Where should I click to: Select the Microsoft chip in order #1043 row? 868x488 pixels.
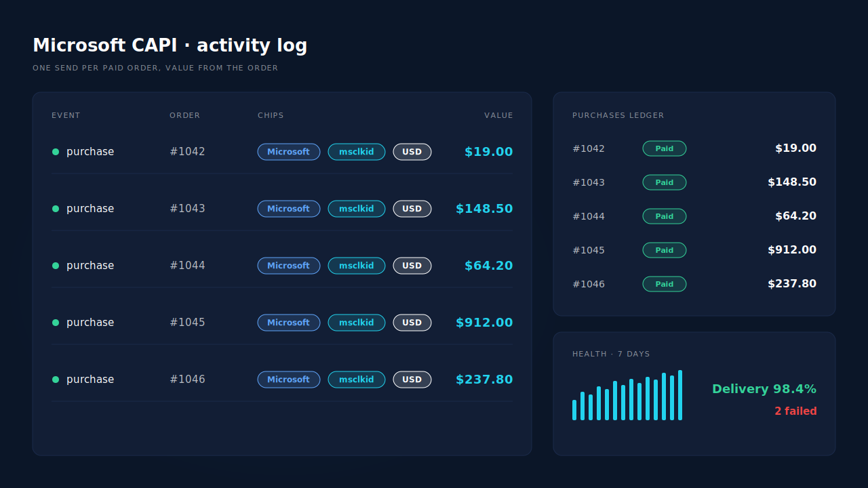(x=289, y=209)
